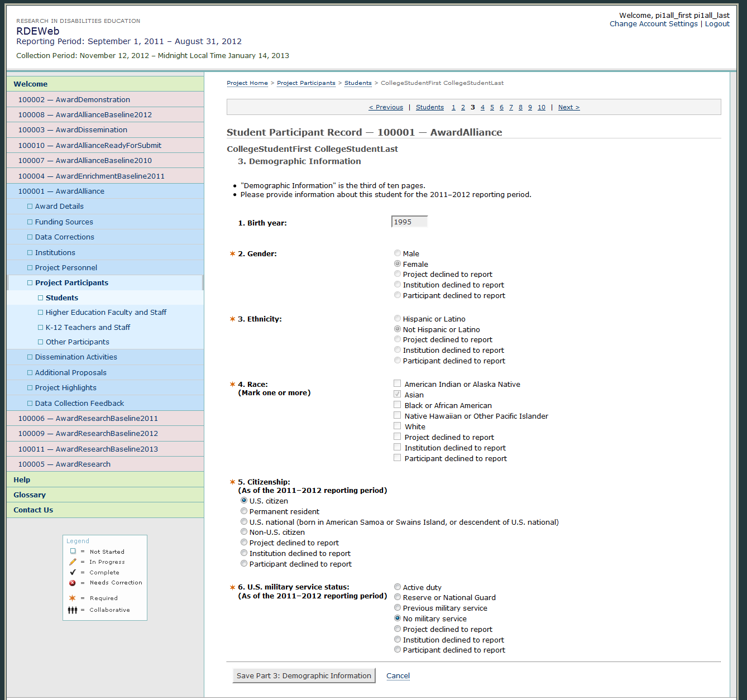Click the Logout link
This screenshot has height=700, width=747.
717,24
